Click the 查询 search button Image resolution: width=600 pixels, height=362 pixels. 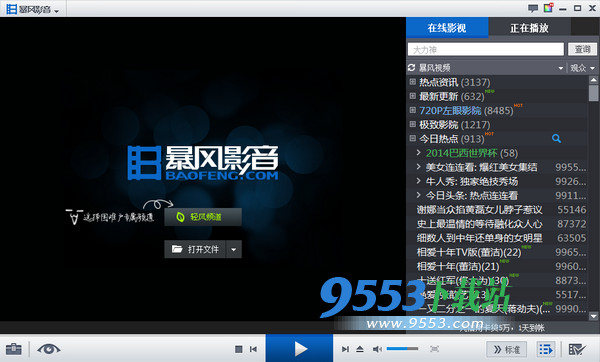coord(582,49)
